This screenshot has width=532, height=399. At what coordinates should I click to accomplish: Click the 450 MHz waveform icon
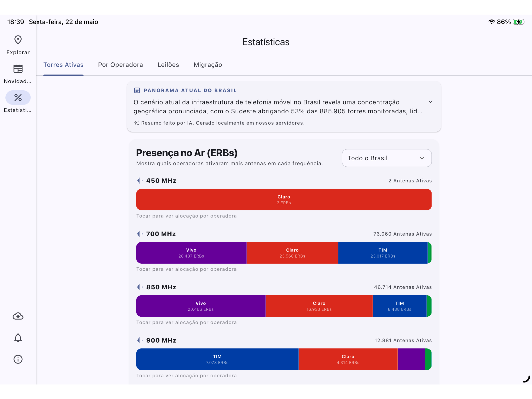(140, 180)
